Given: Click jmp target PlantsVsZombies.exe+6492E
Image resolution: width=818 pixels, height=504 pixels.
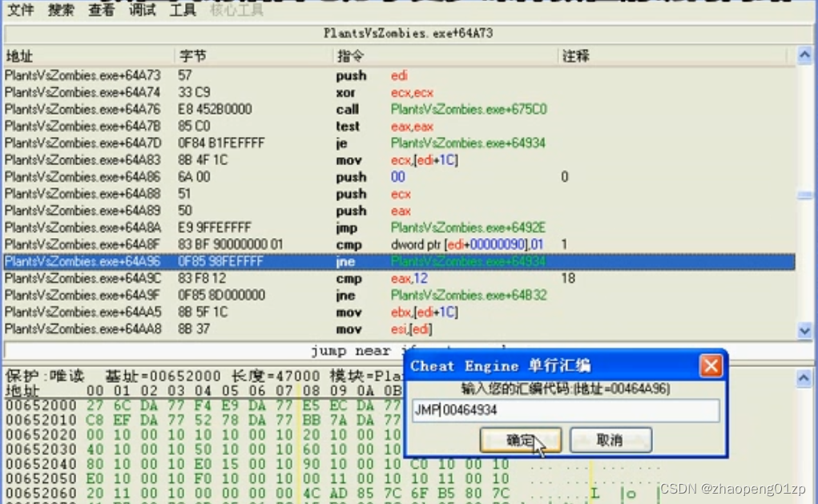Looking at the screenshot, I should click(468, 228).
